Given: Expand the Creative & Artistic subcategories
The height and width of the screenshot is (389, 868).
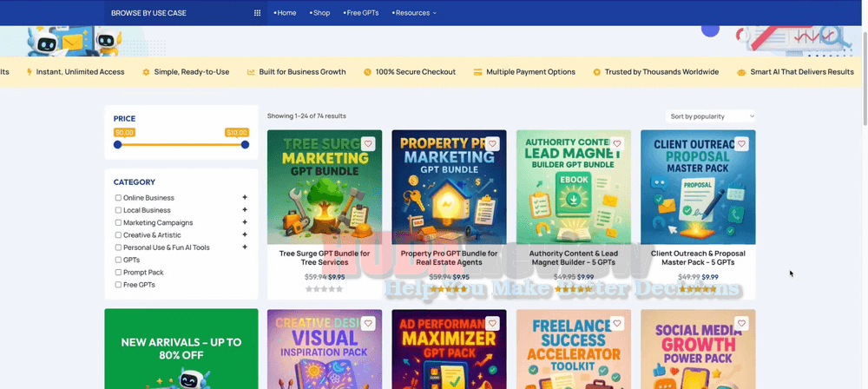Looking at the screenshot, I should point(245,234).
